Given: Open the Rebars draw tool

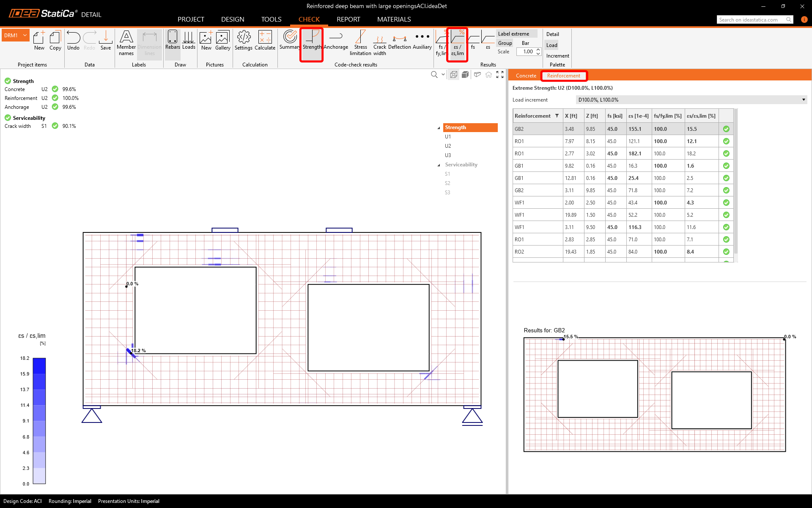Looking at the screenshot, I should click(x=173, y=41).
